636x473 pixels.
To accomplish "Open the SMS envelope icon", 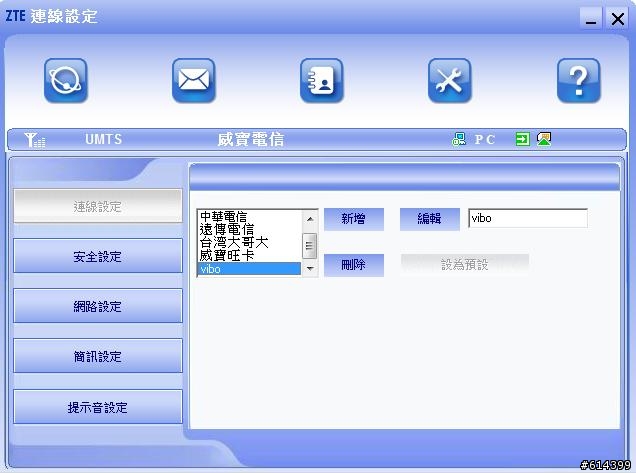I will [x=193, y=80].
